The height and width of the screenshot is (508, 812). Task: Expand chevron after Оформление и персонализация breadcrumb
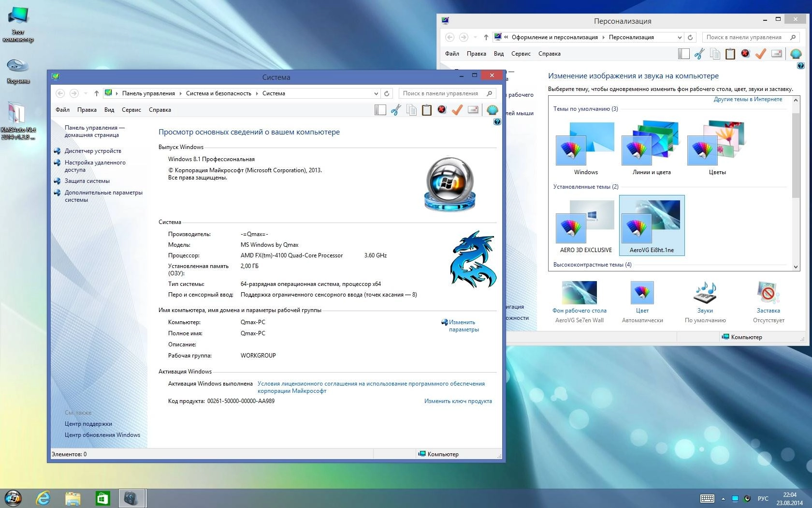603,37
